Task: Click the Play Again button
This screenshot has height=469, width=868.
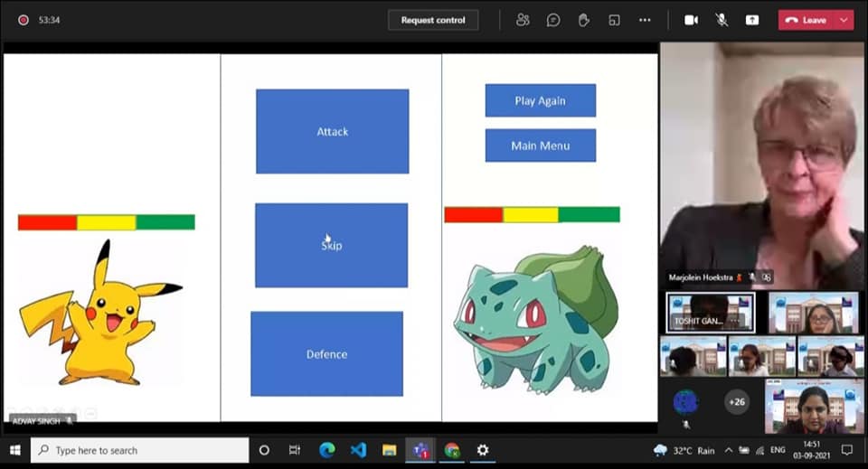Action: click(541, 100)
